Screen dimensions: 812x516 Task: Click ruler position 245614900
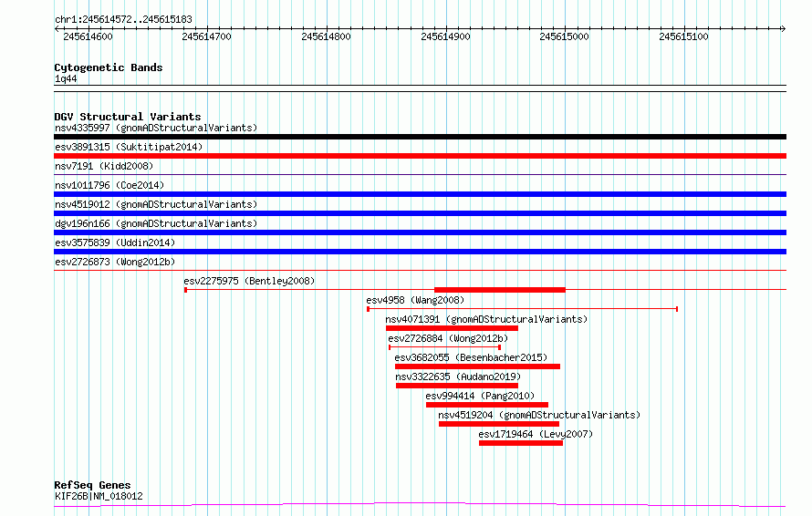(x=446, y=36)
